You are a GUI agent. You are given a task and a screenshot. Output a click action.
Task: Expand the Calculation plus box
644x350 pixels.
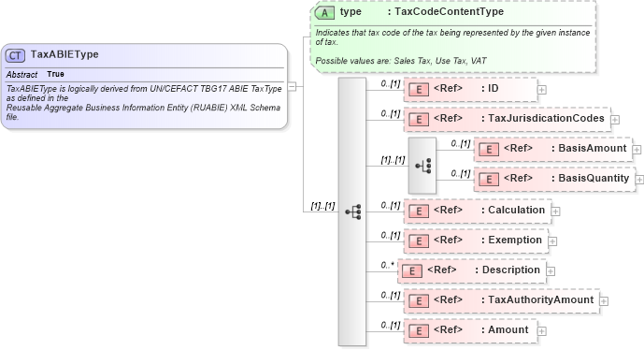click(556, 211)
